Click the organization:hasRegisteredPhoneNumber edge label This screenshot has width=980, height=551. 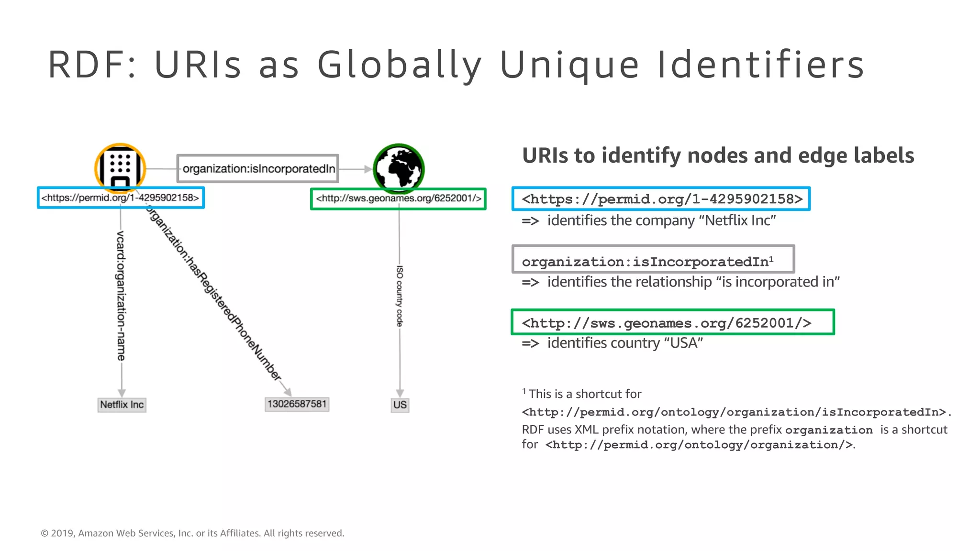(213, 293)
